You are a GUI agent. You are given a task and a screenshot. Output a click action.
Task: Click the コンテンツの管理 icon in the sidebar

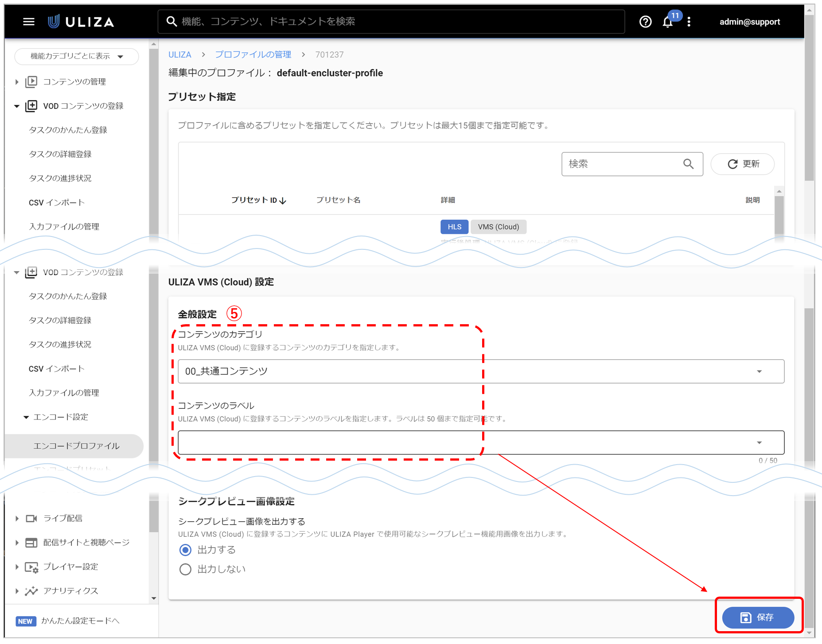coord(31,81)
